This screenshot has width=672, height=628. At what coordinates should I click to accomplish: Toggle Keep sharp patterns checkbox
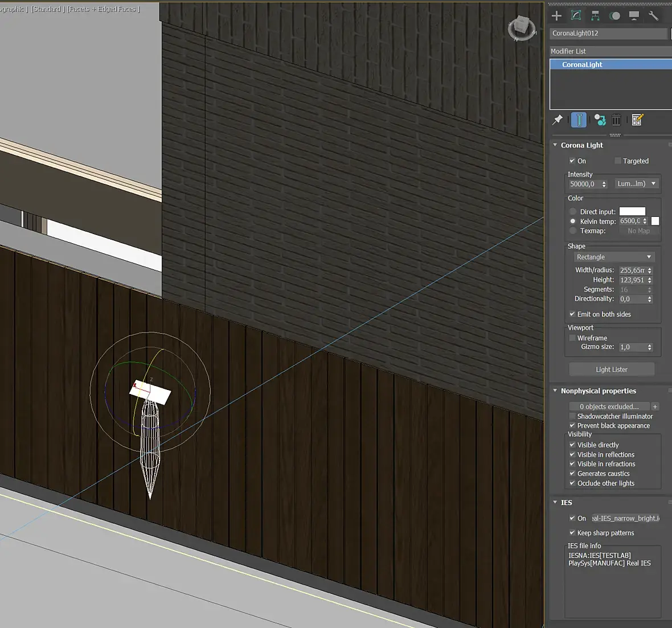pyautogui.click(x=572, y=533)
